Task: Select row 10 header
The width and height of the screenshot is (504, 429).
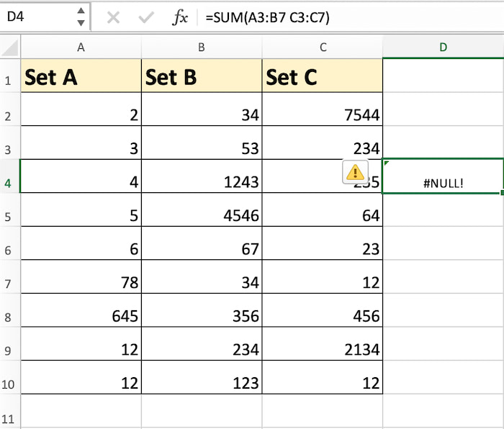Action: (x=9, y=377)
